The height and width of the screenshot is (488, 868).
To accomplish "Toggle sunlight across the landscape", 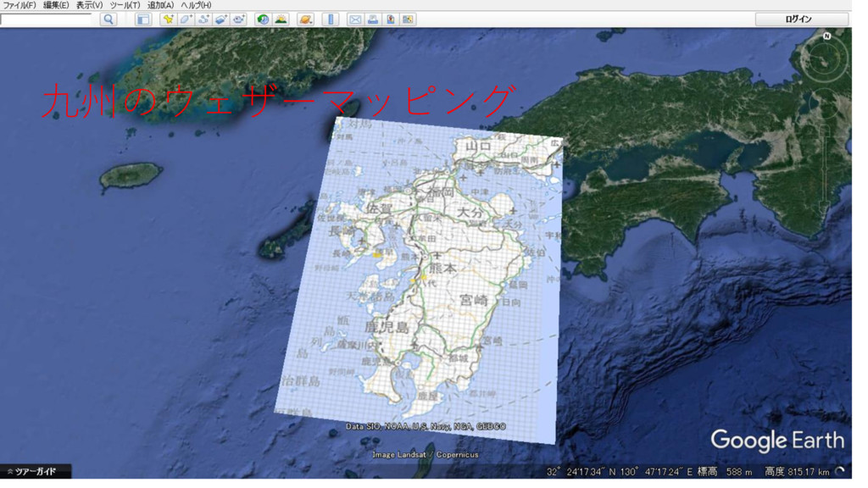I will pyautogui.click(x=281, y=19).
